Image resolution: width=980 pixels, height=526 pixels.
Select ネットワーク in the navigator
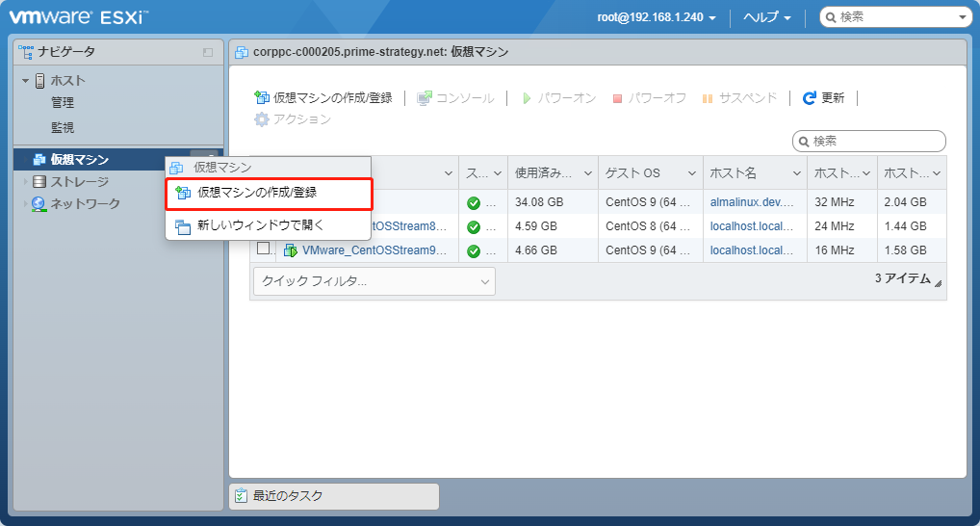click(x=85, y=204)
